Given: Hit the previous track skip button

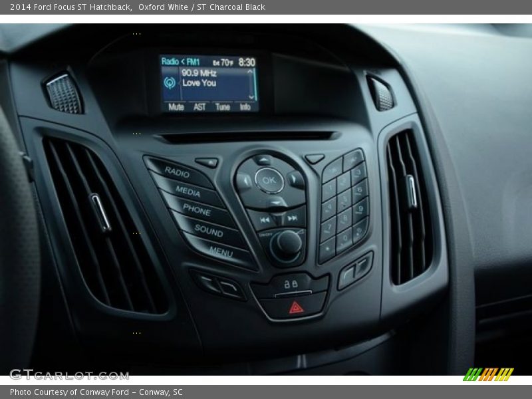Looking at the screenshot, I should click(265, 220).
